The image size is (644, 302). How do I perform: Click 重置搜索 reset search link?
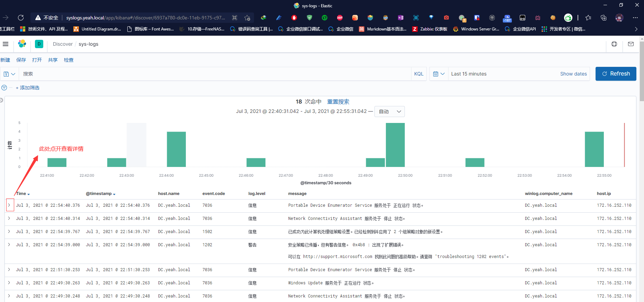coord(338,101)
